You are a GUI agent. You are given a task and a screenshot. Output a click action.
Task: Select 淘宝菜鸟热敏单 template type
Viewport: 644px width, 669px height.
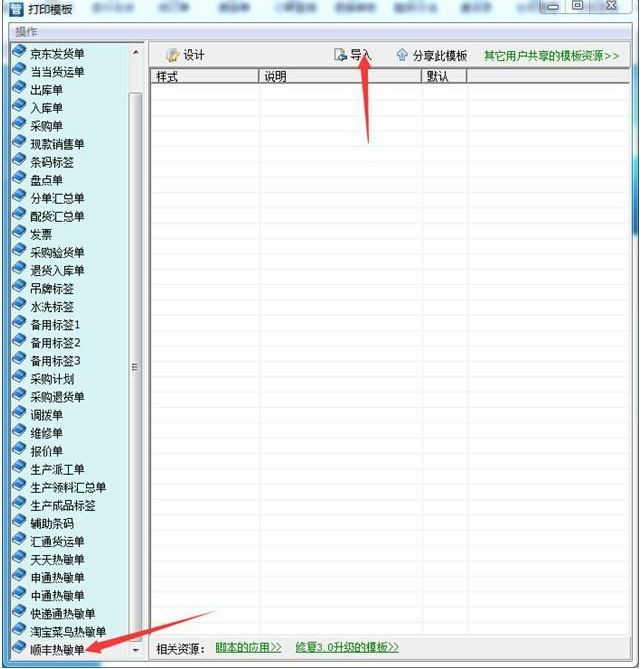(x=67, y=632)
